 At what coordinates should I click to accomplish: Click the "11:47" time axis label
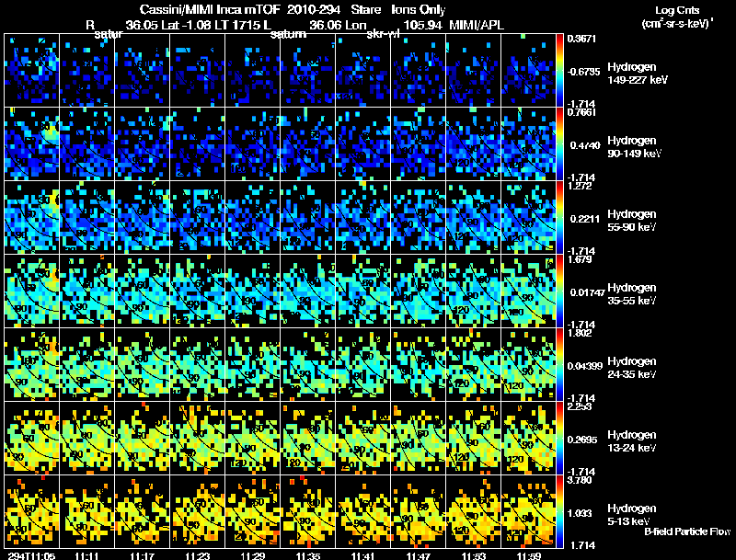(419, 555)
